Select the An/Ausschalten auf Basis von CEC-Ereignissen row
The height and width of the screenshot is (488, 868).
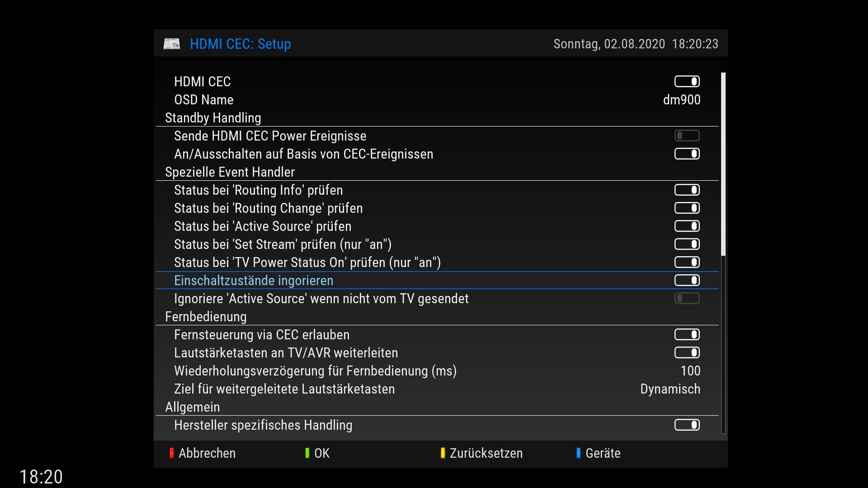coord(303,154)
